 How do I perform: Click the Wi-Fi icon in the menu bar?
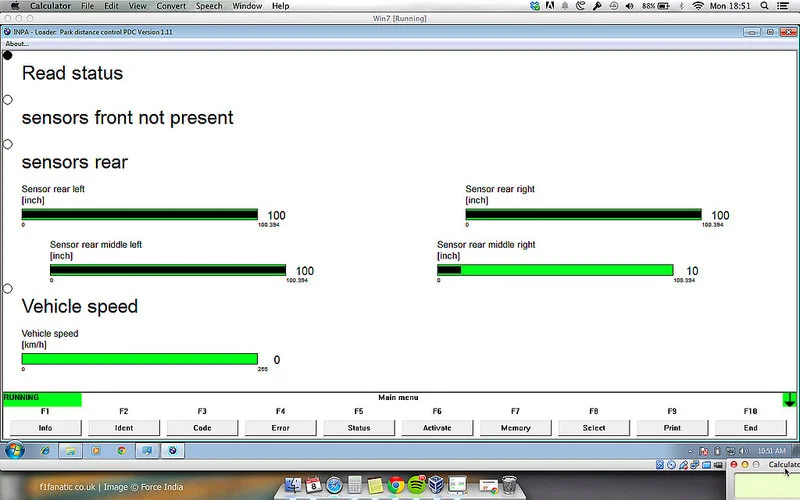pyautogui.click(x=697, y=6)
